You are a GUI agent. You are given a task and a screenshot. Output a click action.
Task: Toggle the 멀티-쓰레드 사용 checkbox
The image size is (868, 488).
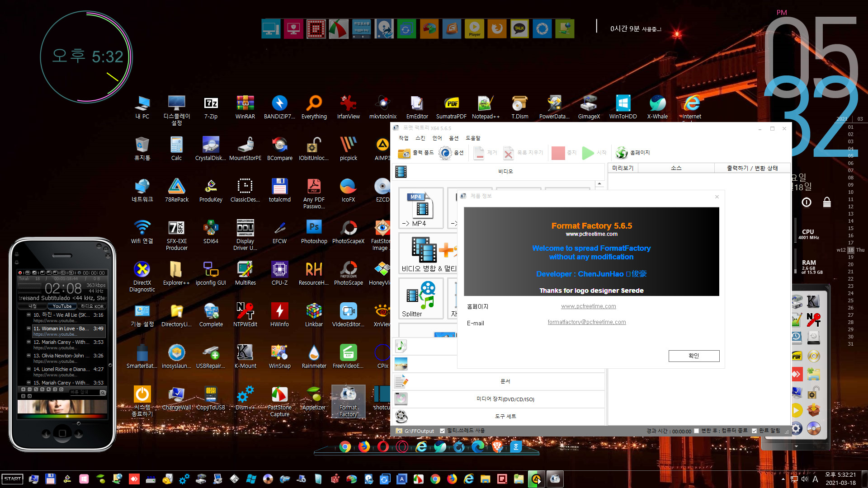coord(442,431)
